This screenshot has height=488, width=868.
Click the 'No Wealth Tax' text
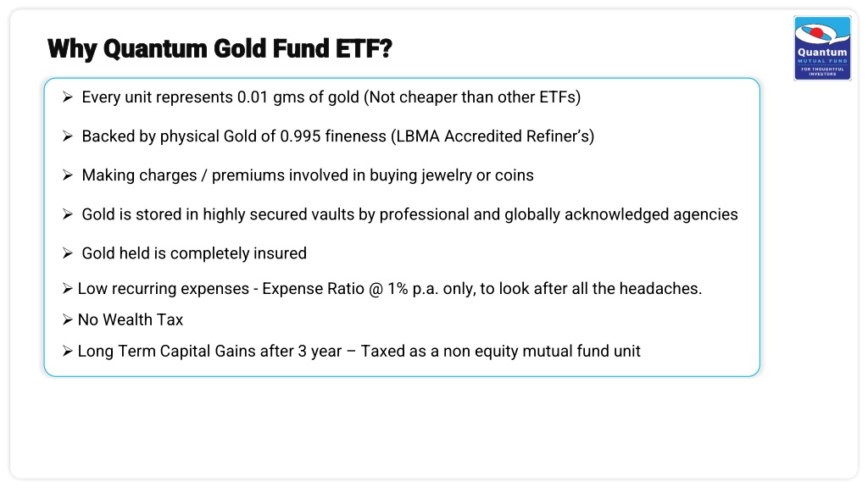pyautogui.click(x=130, y=319)
